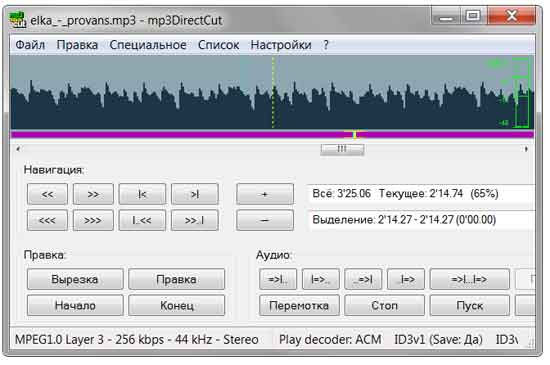The height and width of the screenshot is (365, 550).
Task: Open the Файл menu
Action: 30,45
